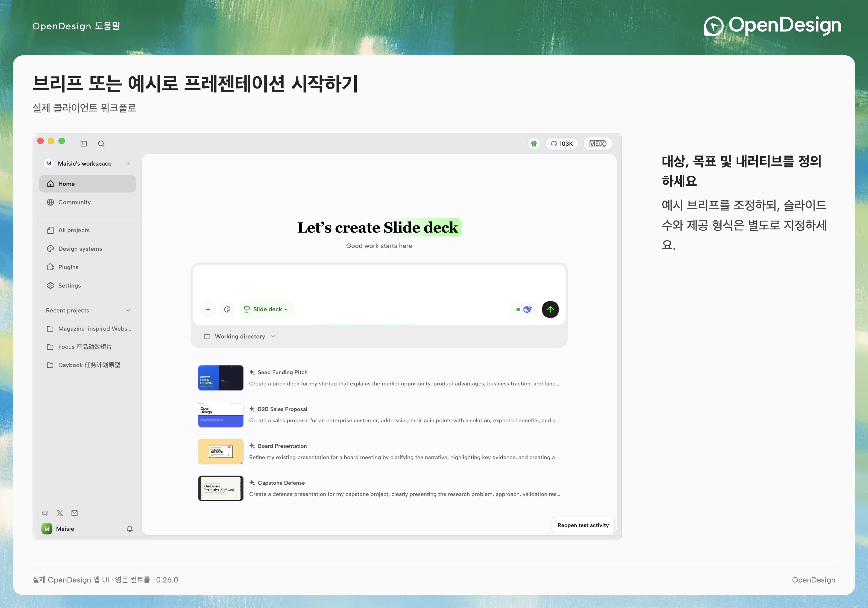Click the green gift icon
The width and height of the screenshot is (868, 608).
pyautogui.click(x=534, y=144)
